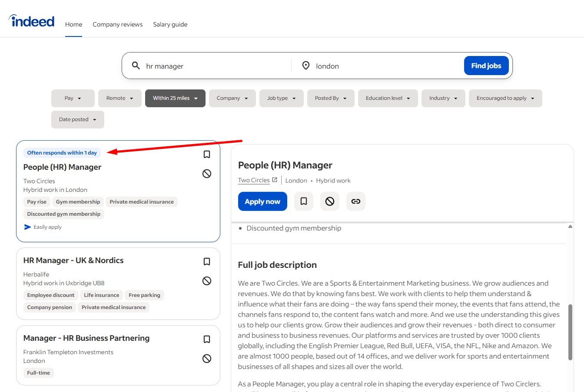Open the Two Circles company link

[x=254, y=180]
